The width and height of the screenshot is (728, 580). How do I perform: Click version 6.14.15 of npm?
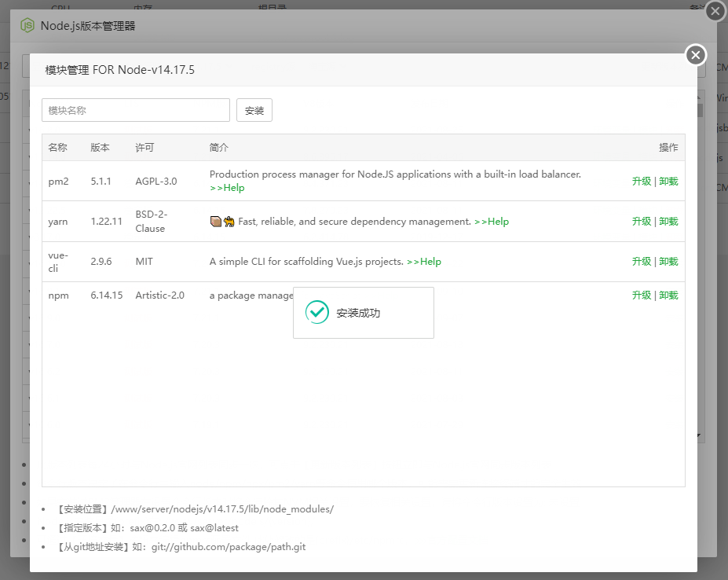click(107, 296)
